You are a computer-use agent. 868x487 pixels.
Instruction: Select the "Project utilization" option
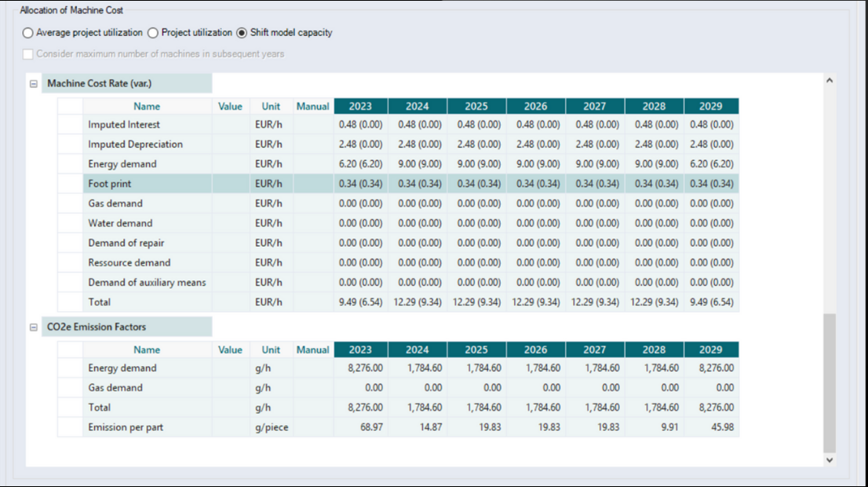(x=152, y=33)
